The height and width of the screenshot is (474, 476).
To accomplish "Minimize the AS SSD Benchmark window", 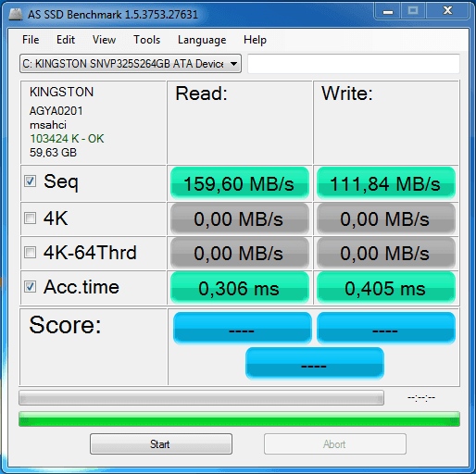I will coord(388,11).
